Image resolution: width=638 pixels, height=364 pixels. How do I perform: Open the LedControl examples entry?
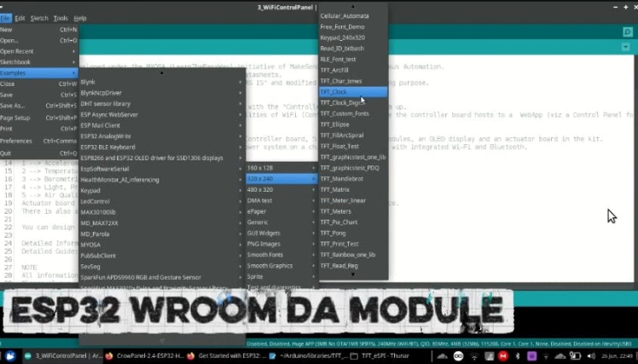[x=162, y=201]
